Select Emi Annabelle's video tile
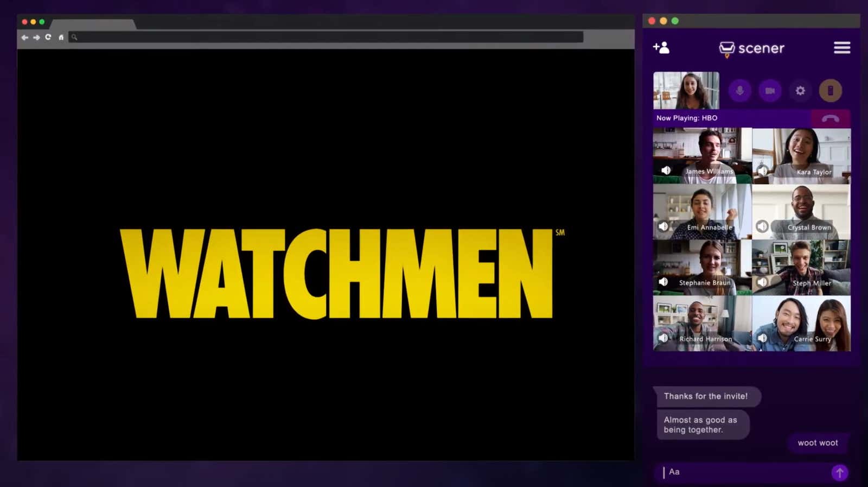This screenshot has width=868, height=487. pyautogui.click(x=702, y=212)
